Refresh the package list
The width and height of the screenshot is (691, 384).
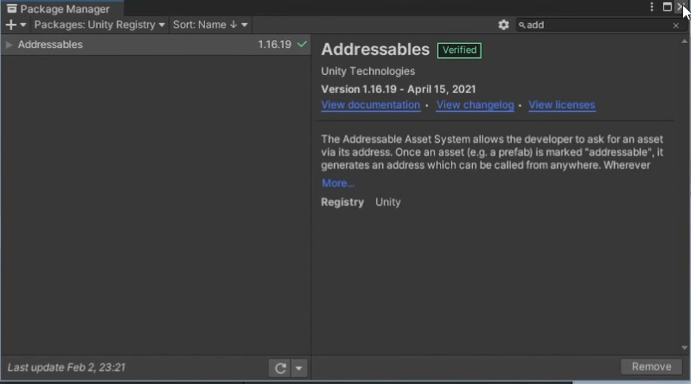click(280, 368)
